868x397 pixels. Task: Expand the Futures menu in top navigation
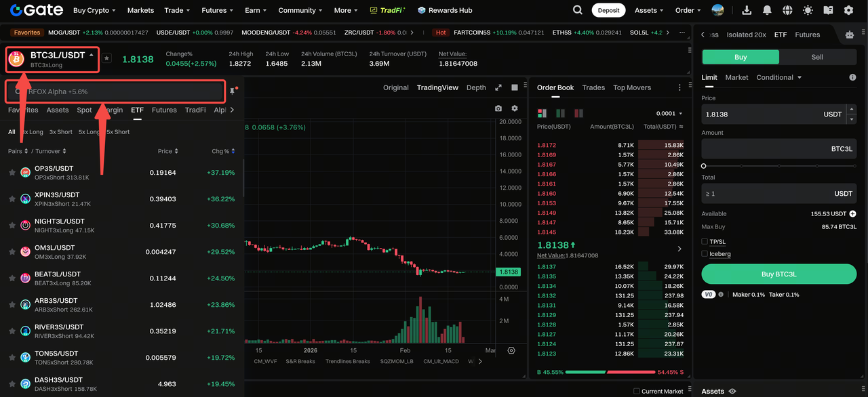pyautogui.click(x=217, y=10)
